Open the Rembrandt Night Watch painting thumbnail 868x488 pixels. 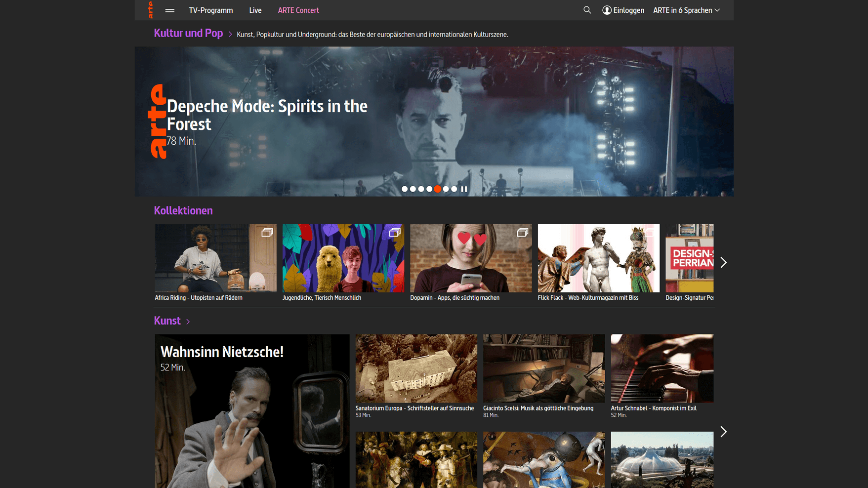coord(416,460)
